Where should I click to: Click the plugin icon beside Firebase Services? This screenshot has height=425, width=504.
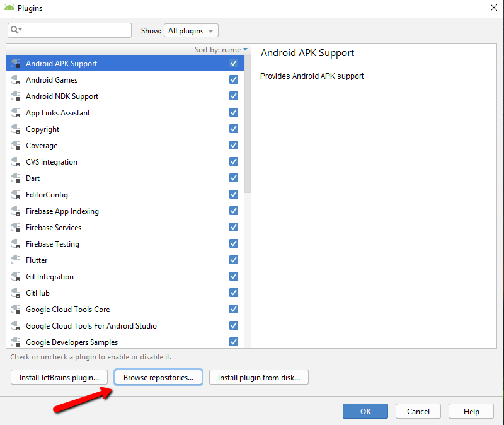click(15, 228)
